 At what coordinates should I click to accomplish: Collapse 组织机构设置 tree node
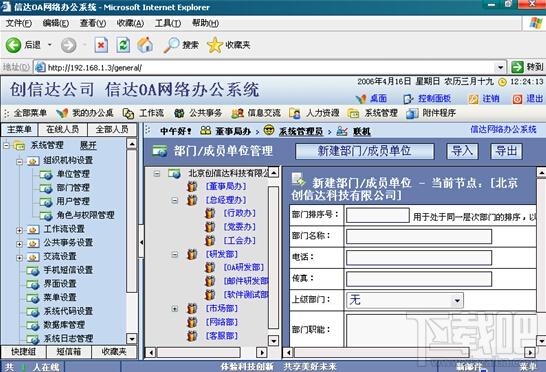20,162
